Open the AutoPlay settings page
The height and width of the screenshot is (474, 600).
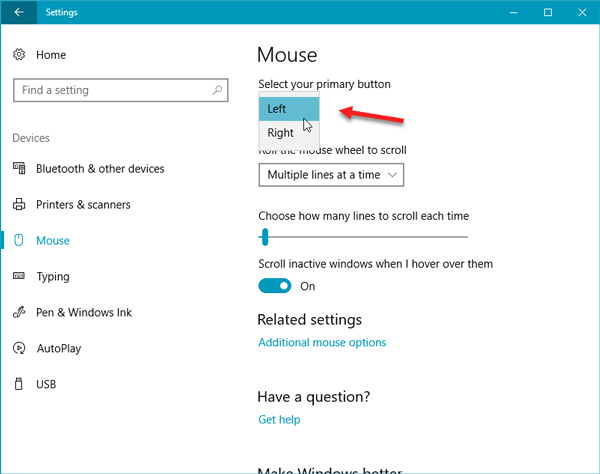coord(59,348)
